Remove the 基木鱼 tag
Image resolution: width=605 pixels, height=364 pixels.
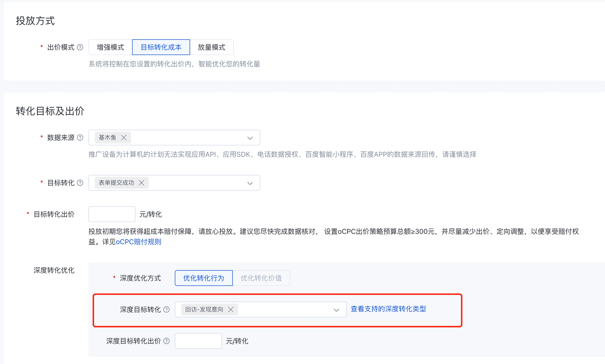click(124, 138)
